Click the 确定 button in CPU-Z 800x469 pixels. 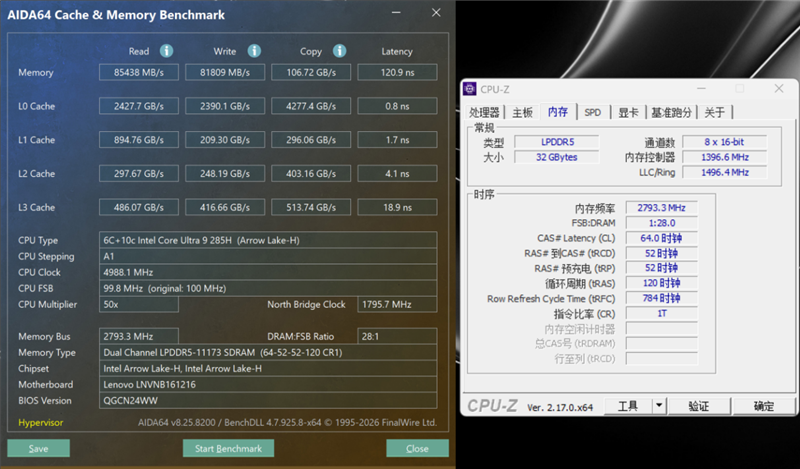pyautogui.click(x=764, y=406)
